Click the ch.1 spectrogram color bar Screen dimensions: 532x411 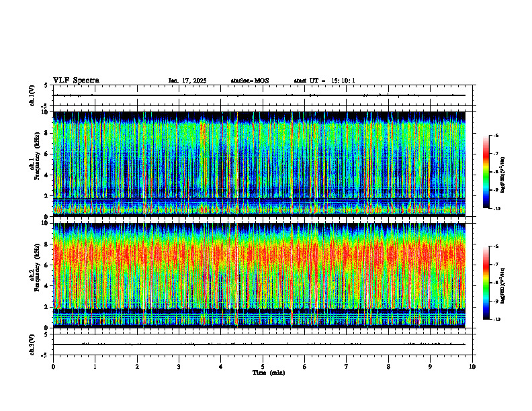pos(486,172)
